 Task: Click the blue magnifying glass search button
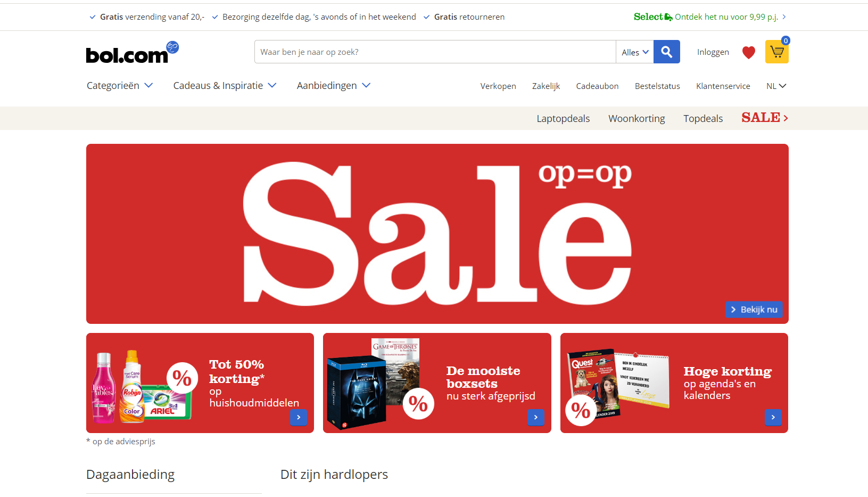tap(666, 52)
